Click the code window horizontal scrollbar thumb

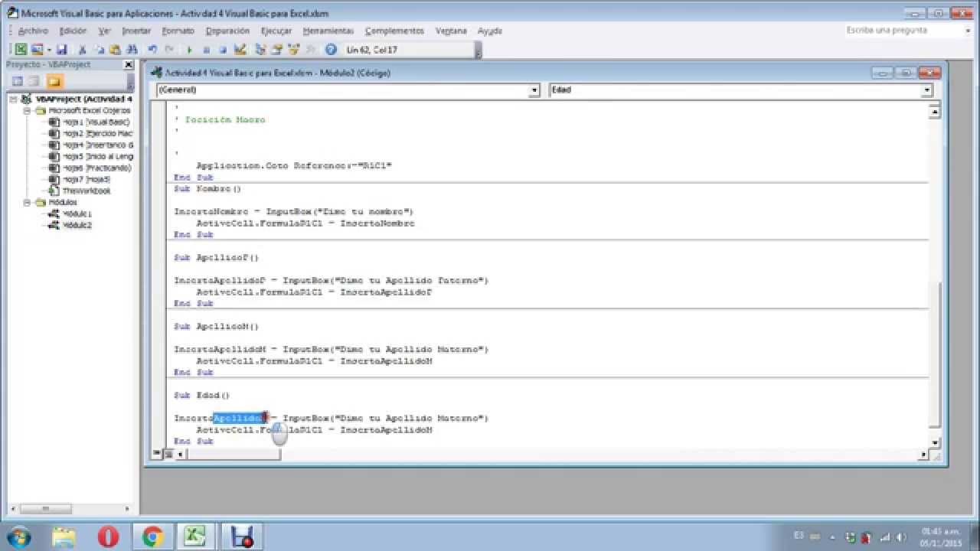(x=234, y=455)
